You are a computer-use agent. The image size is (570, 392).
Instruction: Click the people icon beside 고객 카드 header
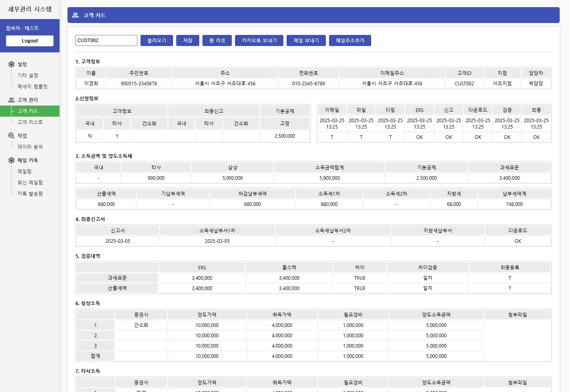coord(75,15)
